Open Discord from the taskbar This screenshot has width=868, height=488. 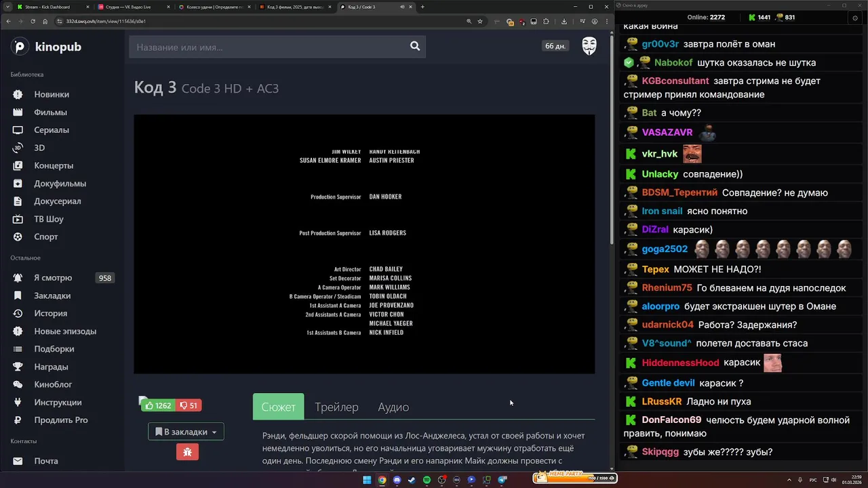397,480
